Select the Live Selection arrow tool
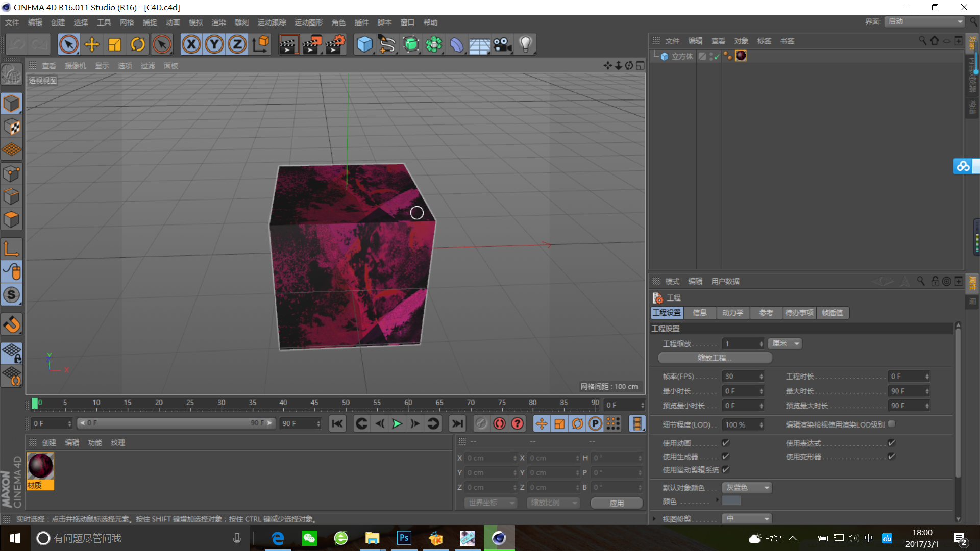Viewport: 980px width, 551px height. coord(69,44)
